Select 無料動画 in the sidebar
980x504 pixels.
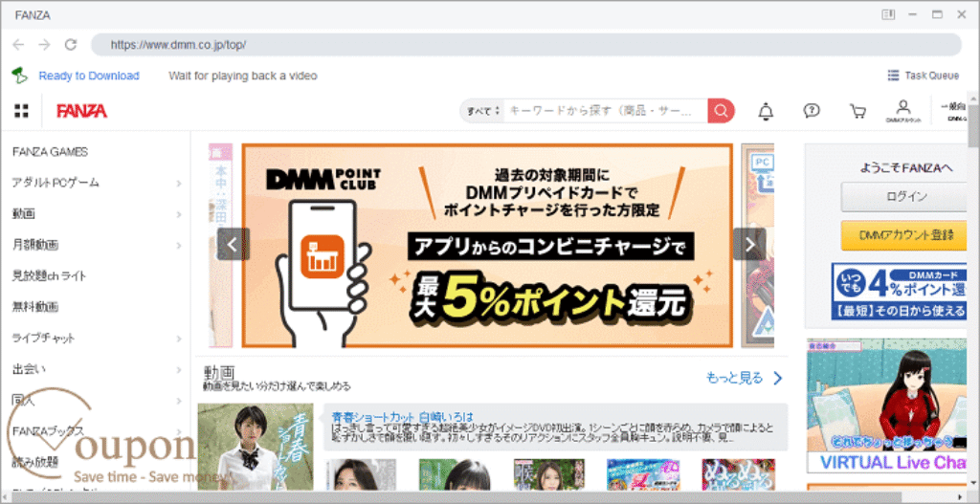[35, 307]
